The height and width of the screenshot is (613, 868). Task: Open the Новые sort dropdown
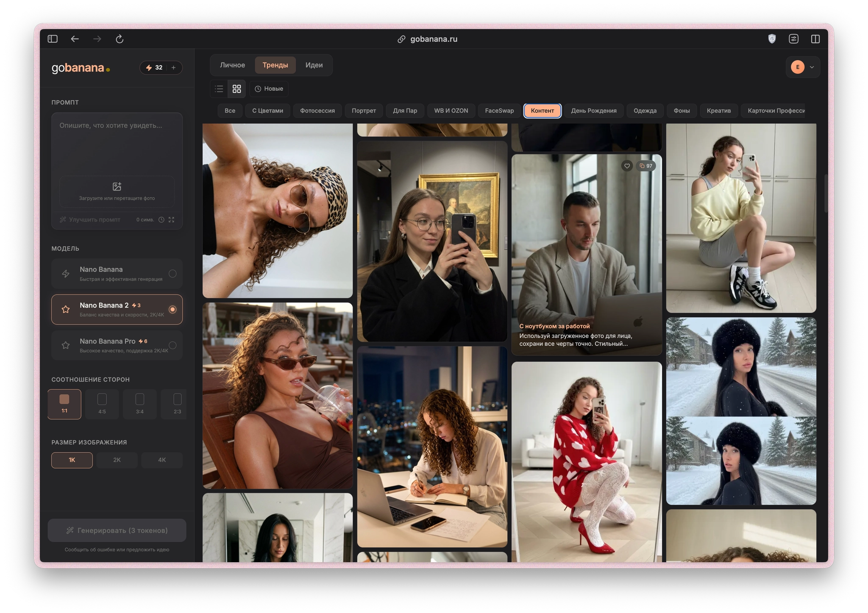(269, 89)
